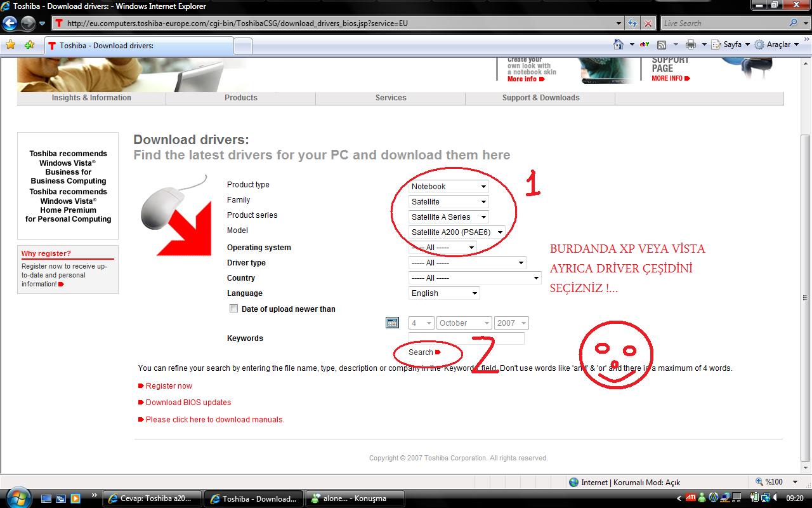Click the Favorites Center star icon
The image size is (812, 508).
(10, 44)
